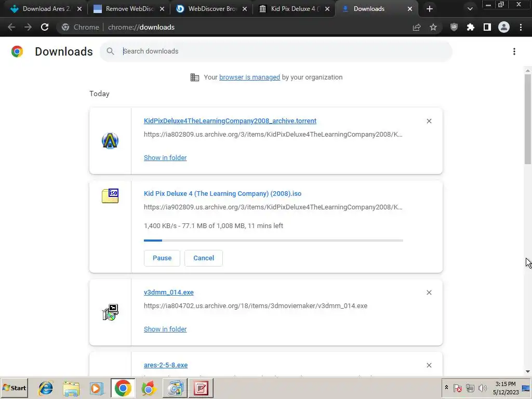Remove ares-2-5-8.exe from the list
The height and width of the screenshot is (399, 532).
(x=429, y=365)
